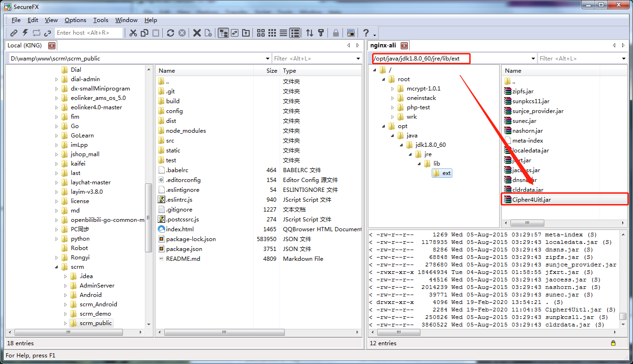
Task: Click the local Filter input field
Action: (313, 59)
